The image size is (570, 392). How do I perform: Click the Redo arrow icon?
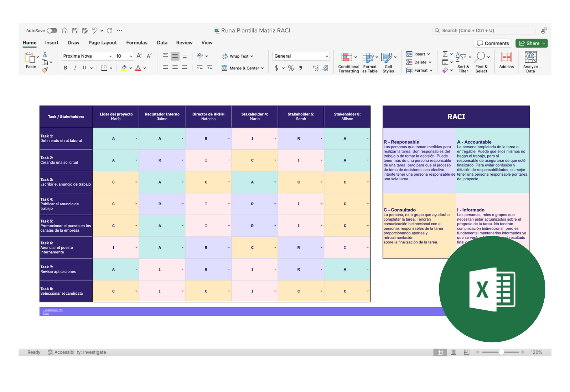tap(110, 31)
